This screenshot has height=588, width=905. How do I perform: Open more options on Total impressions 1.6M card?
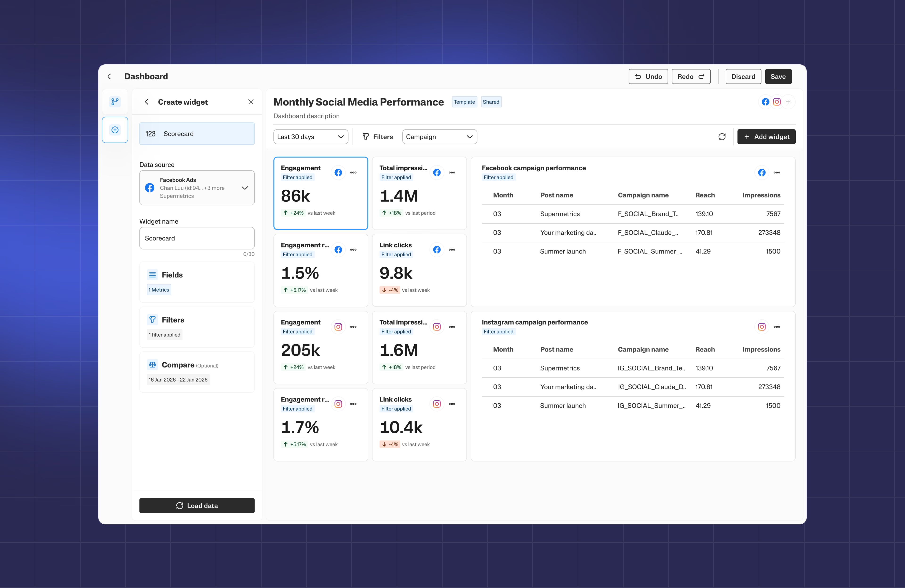452,327
